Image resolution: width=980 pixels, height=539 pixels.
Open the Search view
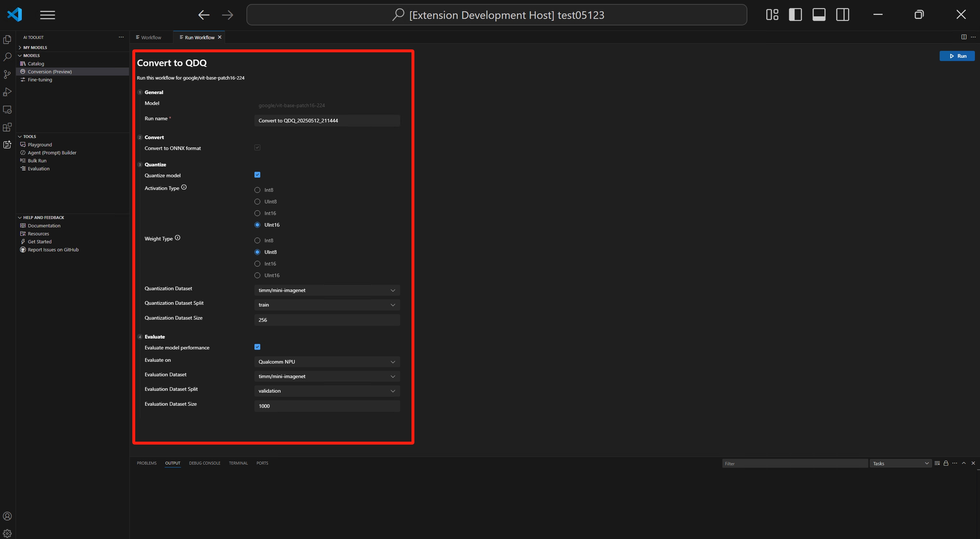pos(7,56)
